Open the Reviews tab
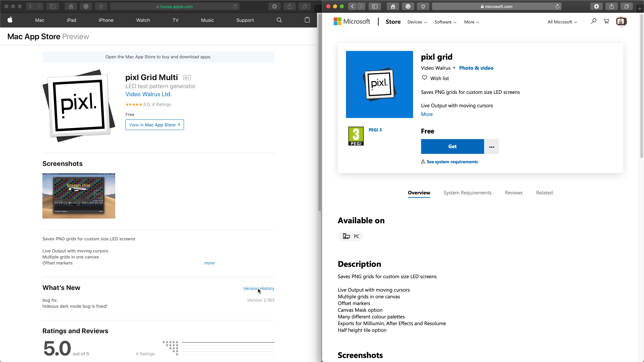 pyautogui.click(x=514, y=193)
